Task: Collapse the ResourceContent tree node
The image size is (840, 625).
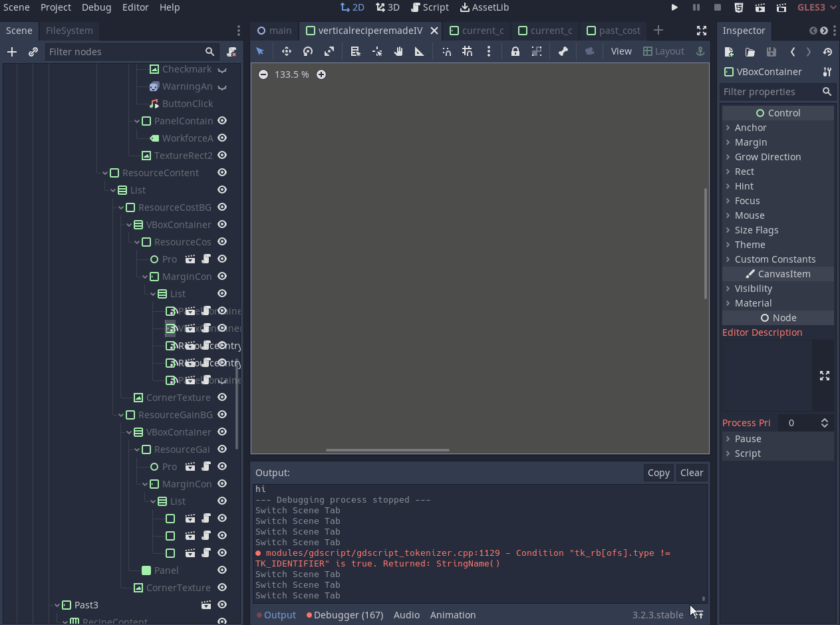Action: pos(105,173)
